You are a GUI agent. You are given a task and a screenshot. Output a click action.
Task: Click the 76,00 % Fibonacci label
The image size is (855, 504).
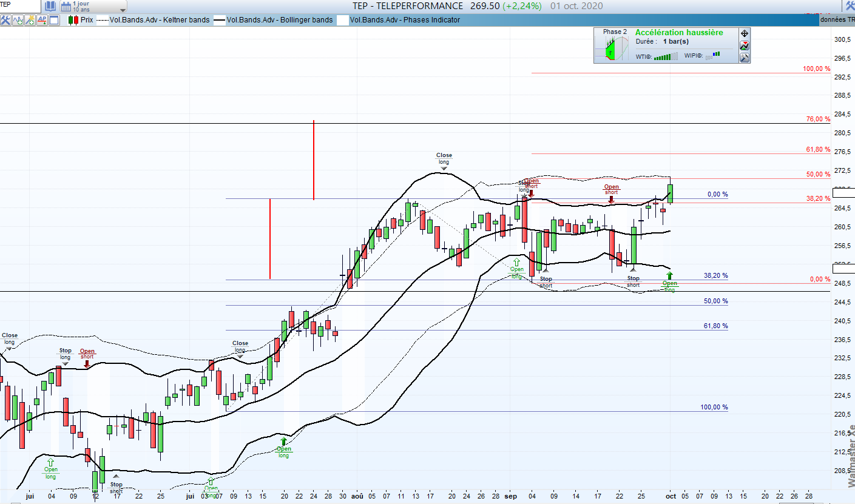coord(818,119)
